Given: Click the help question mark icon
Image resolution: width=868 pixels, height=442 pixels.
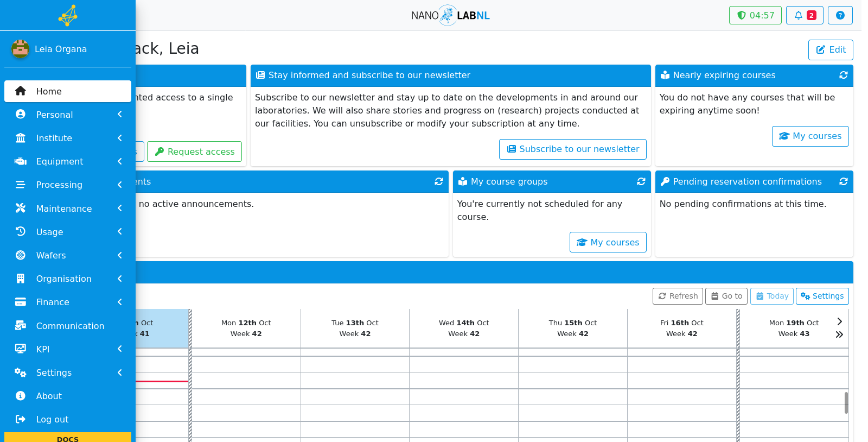Looking at the screenshot, I should click(x=840, y=15).
